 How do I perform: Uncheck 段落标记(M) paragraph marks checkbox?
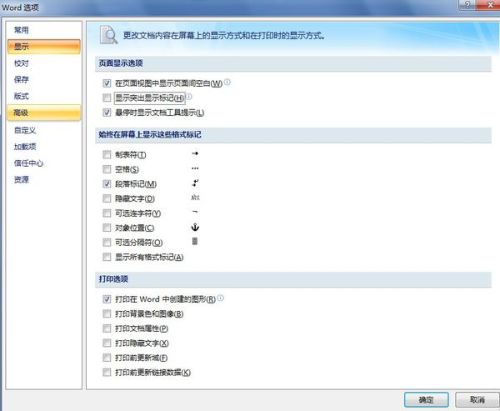click(107, 184)
